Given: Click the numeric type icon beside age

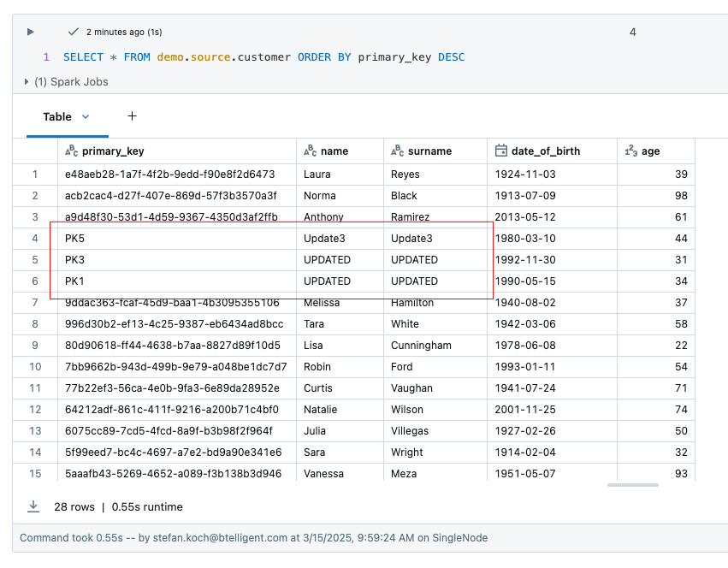Looking at the screenshot, I should [x=631, y=151].
